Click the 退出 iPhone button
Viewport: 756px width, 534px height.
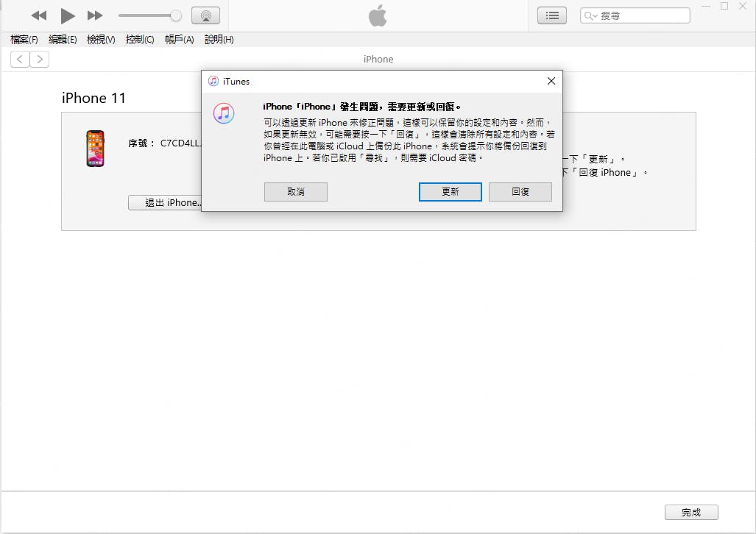pyautogui.click(x=165, y=202)
